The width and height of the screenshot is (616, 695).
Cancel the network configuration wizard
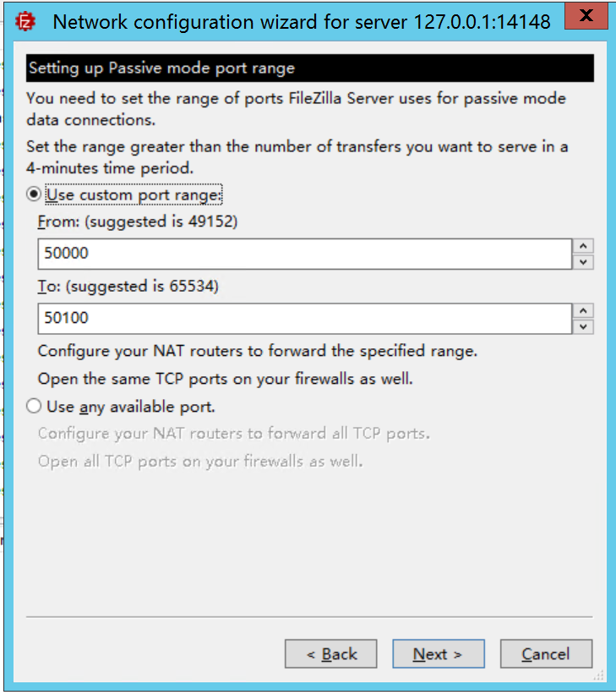click(546, 654)
